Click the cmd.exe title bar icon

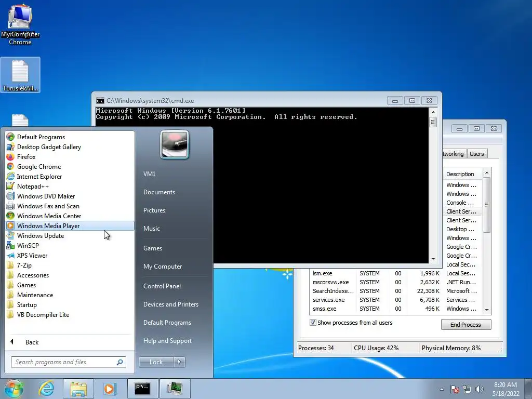(100, 101)
